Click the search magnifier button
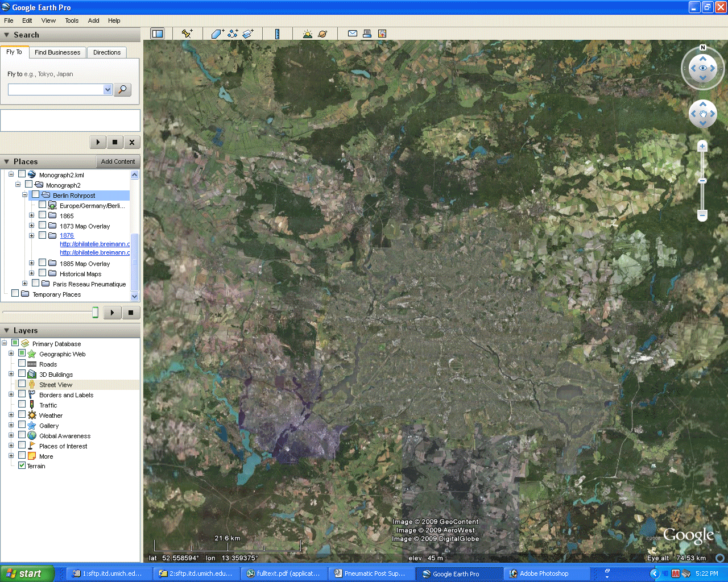The width and height of the screenshot is (728, 582). [x=123, y=90]
